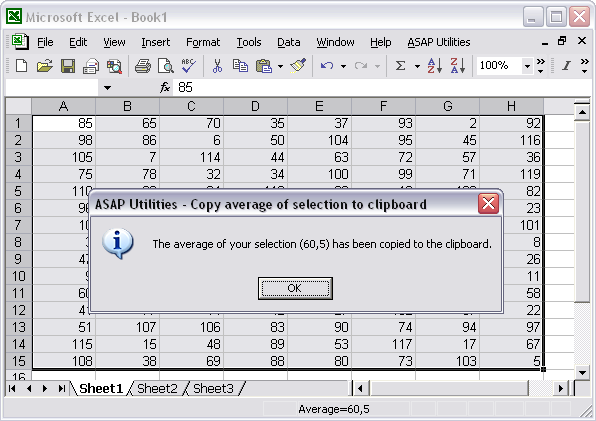Click vertical scrollbar up arrow
Viewport: 596px width, 421px height.
(x=582, y=112)
